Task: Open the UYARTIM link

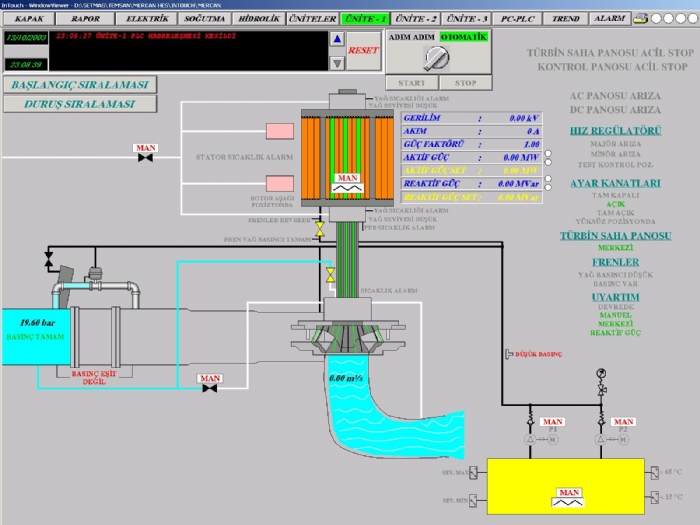Action: coord(616,297)
